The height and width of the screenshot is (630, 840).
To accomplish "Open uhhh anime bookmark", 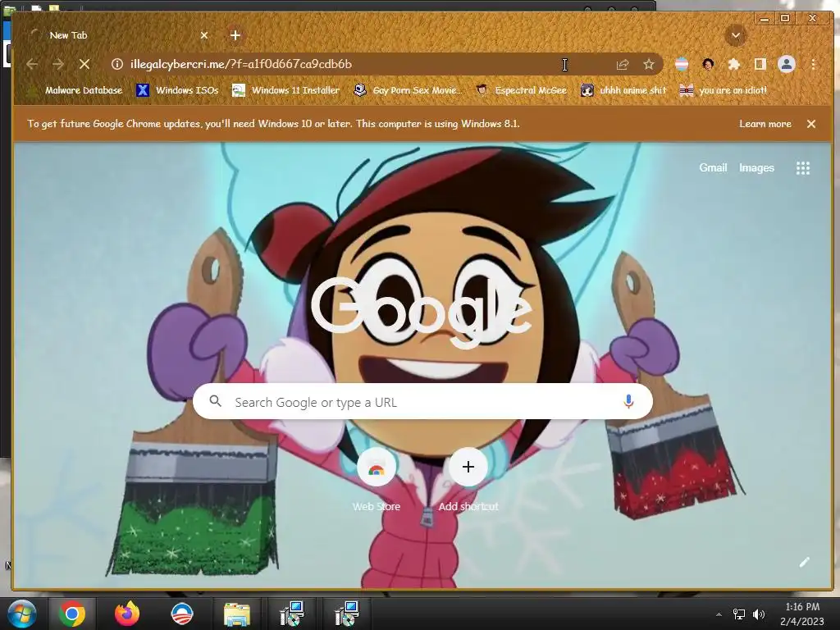I will pos(623,90).
